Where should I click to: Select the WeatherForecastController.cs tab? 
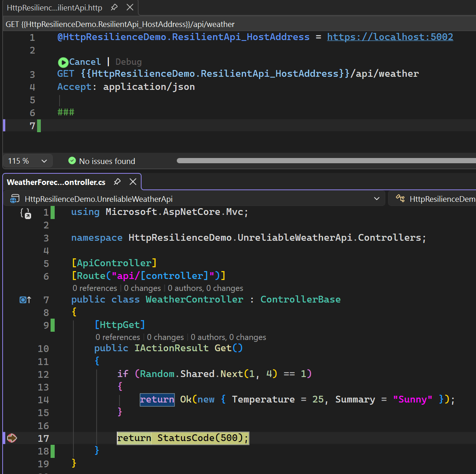coord(56,182)
